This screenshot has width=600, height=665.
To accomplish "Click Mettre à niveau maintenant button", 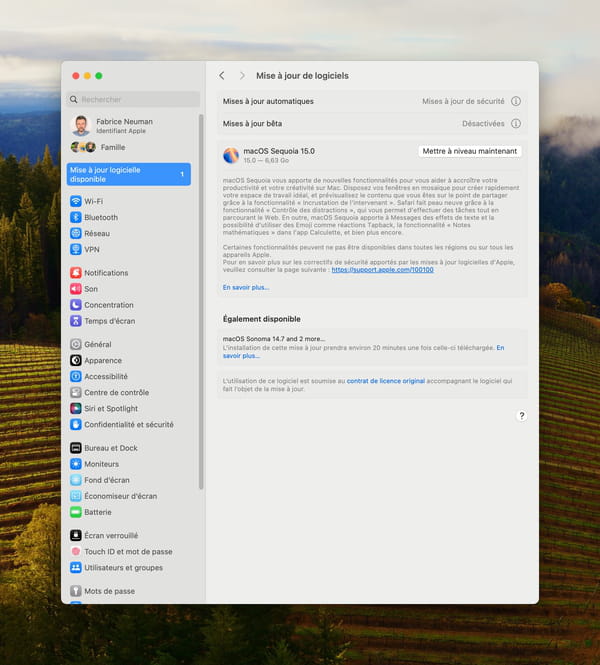I will 470,151.
